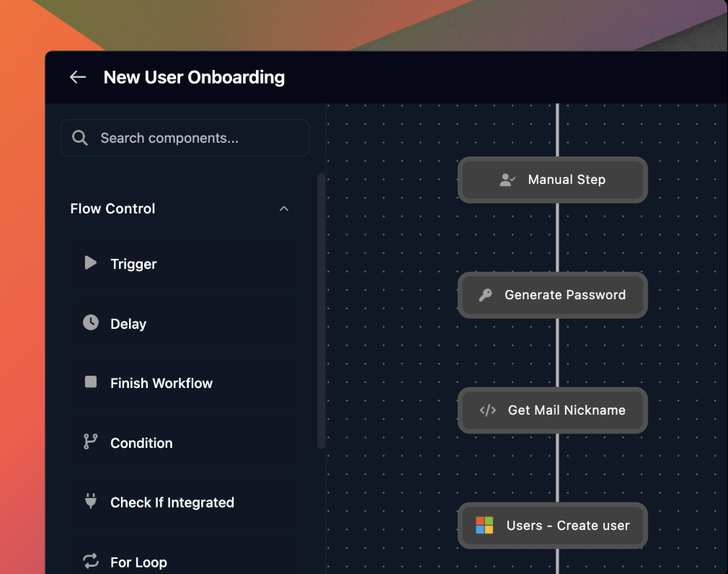728x574 pixels.
Task: Select the Manual Step node
Action: (566, 180)
